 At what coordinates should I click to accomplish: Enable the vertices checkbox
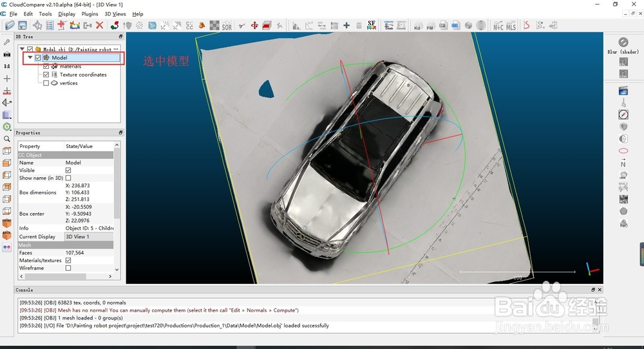pos(46,83)
